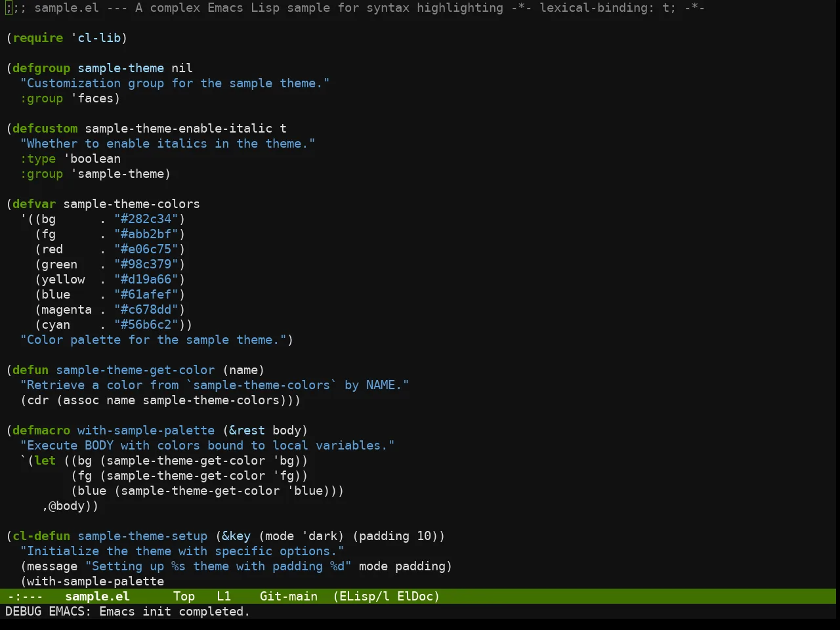Click the 'dark symbol default value

[320, 536]
